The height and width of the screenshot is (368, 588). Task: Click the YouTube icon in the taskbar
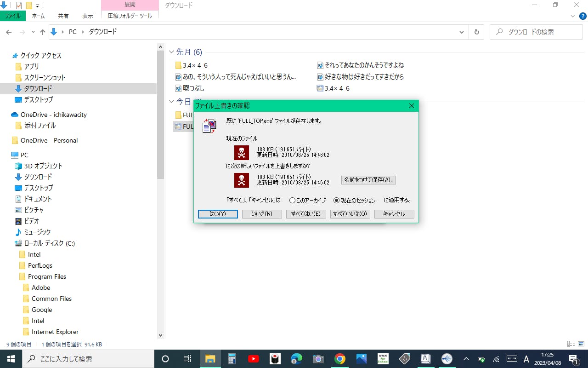tap(253, 359)
